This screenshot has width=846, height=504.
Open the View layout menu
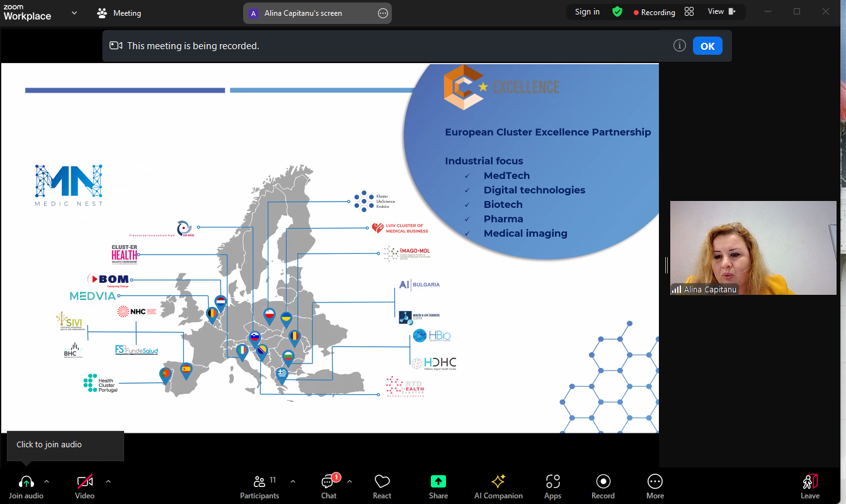pyautogui.click(x=721, y=12)
